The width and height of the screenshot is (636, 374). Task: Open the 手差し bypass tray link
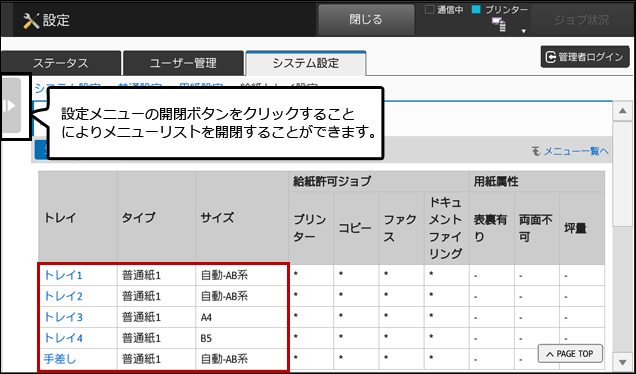(x=60, y=359)
